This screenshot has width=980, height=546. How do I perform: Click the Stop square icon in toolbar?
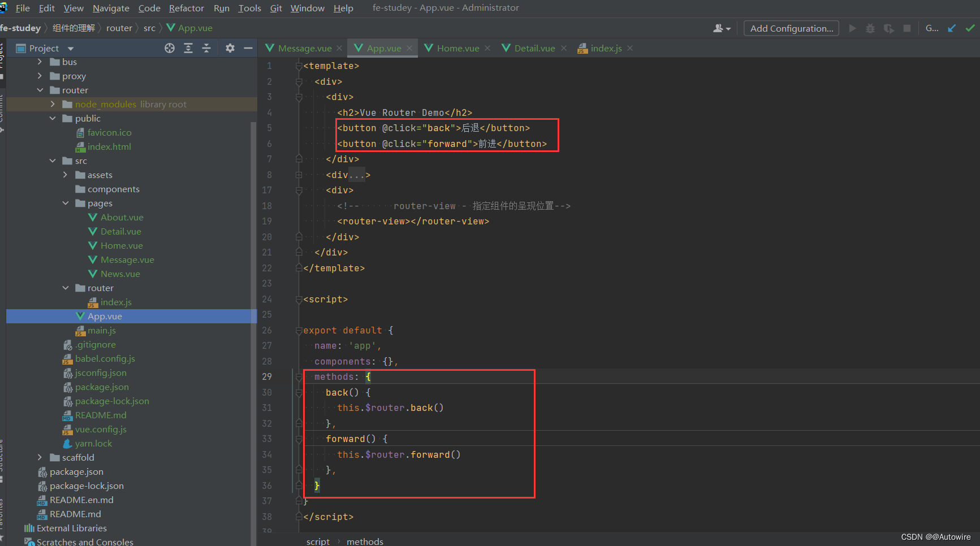click(x=907, y=28)
